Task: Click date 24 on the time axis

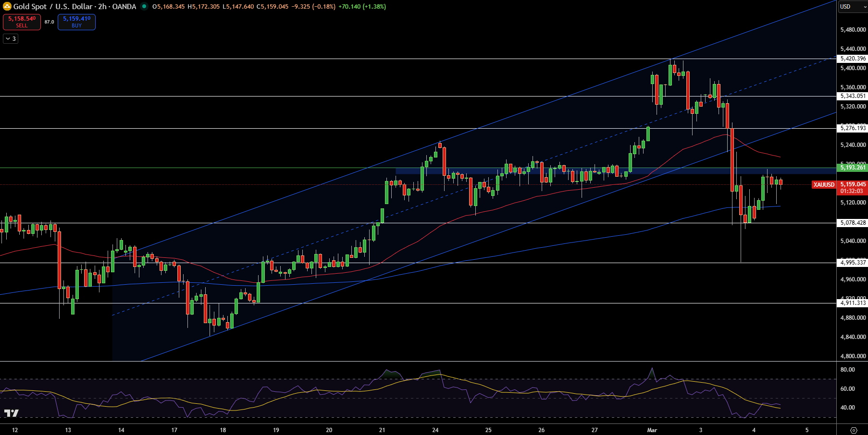Action: 435,430
